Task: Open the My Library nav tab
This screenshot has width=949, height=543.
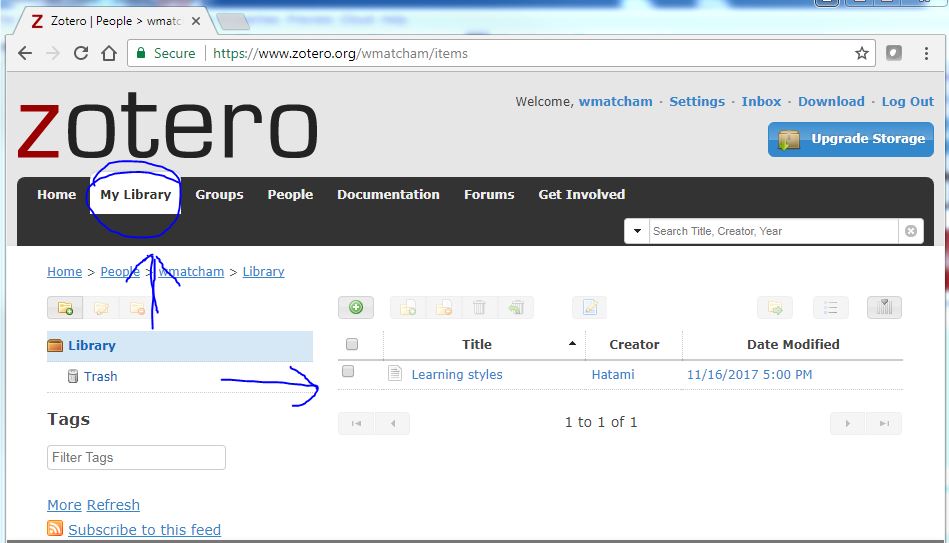Action: coord(136,195)
